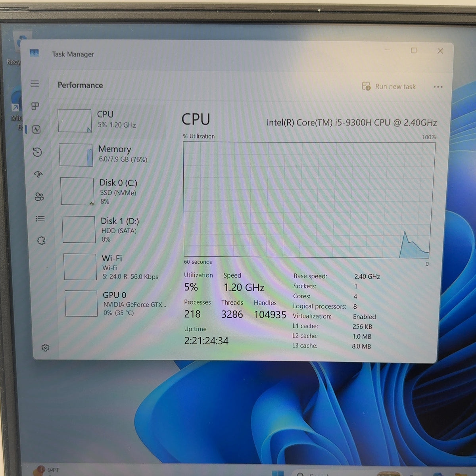Viewport: 476px width, 476px height.
Task: Click the L1 cache 256 KB value
Action: click(x=362, y=326)
